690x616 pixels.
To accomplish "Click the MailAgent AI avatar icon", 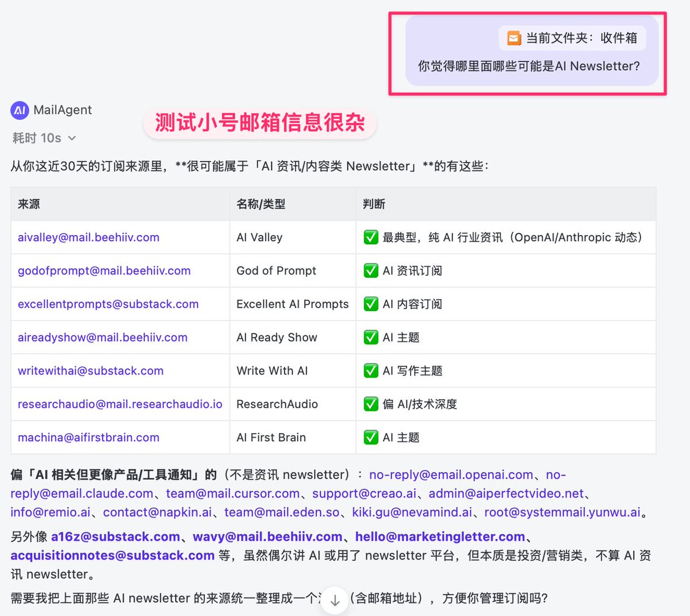I will pos(20,110).
